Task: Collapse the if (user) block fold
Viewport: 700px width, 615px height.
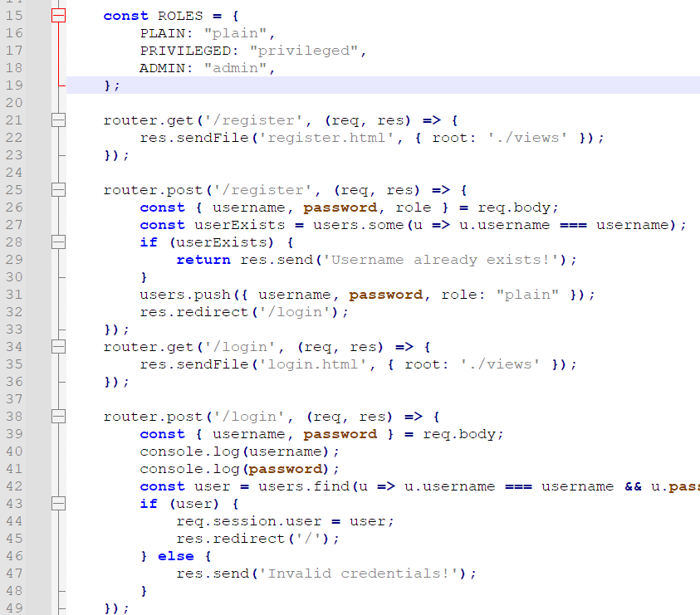Action: coord(58,504)
